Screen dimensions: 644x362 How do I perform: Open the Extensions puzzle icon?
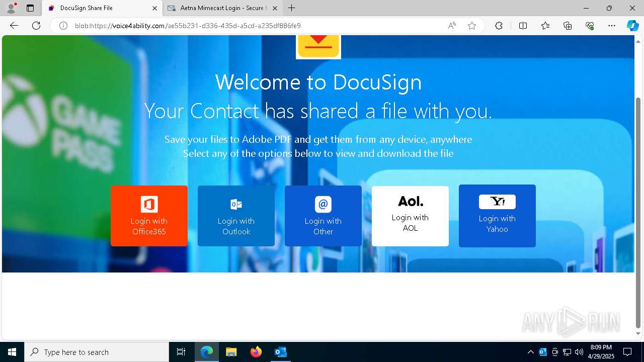click(499, 26)
